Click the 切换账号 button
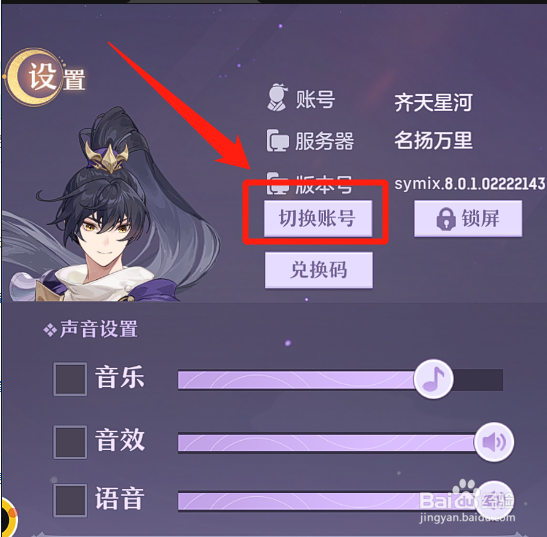The image size is (547, 537). click(x=318, y=219)
